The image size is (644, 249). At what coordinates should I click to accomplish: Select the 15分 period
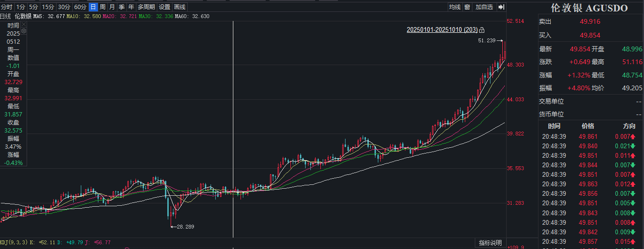(48, 7)
